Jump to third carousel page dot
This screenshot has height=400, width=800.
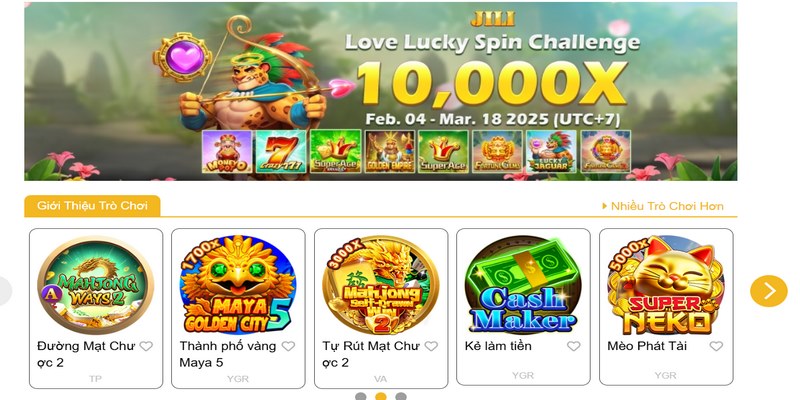401,396
